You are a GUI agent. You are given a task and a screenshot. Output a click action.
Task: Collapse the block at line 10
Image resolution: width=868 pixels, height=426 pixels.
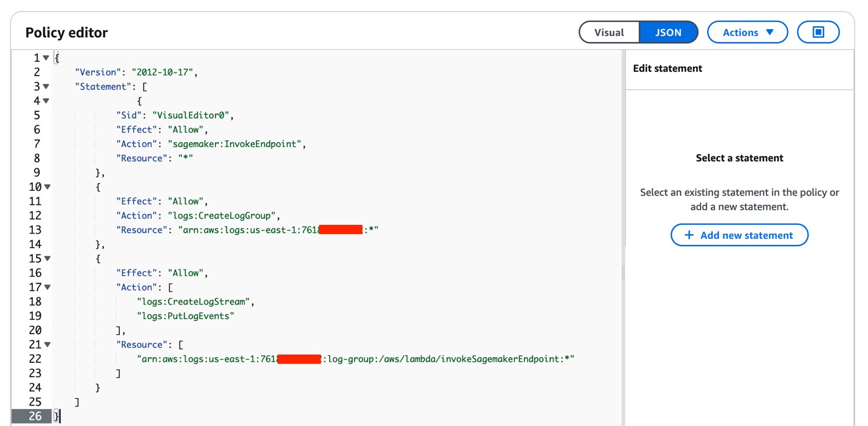[47, 187]
